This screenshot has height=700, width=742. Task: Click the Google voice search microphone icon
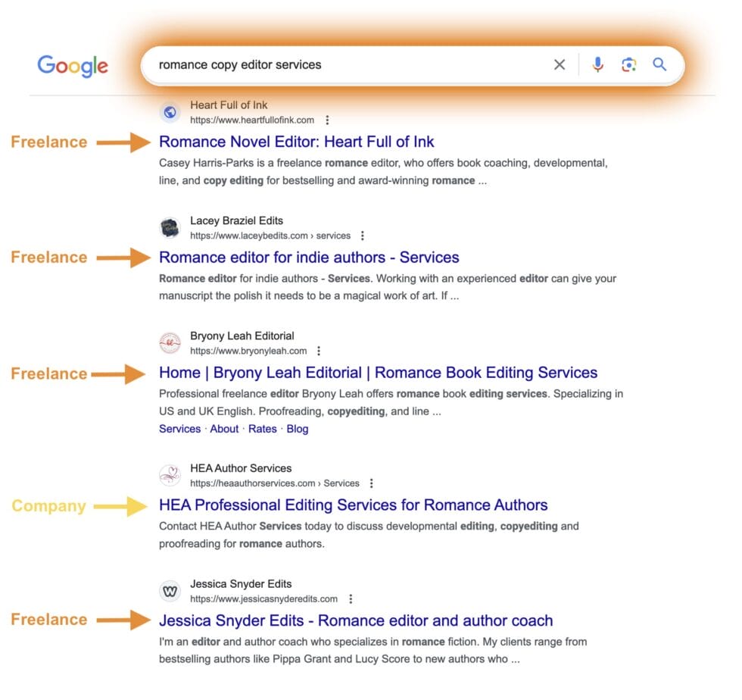(597, 65)
